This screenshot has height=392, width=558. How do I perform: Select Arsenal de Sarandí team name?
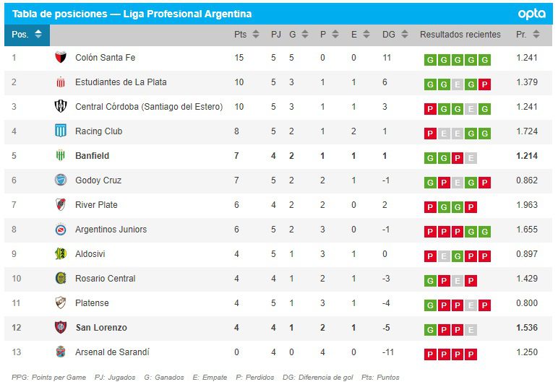click(112, 352)
